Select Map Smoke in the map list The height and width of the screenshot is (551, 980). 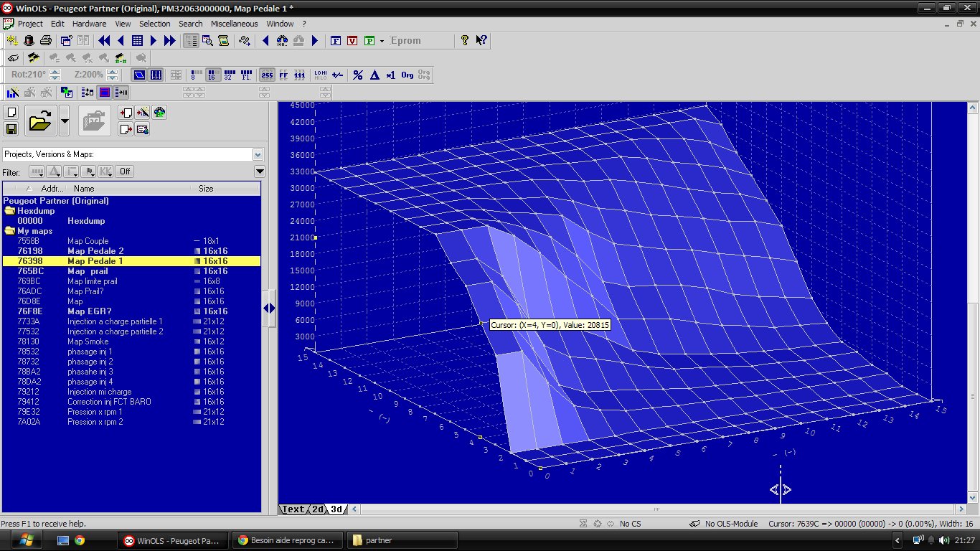pos(88,342)
